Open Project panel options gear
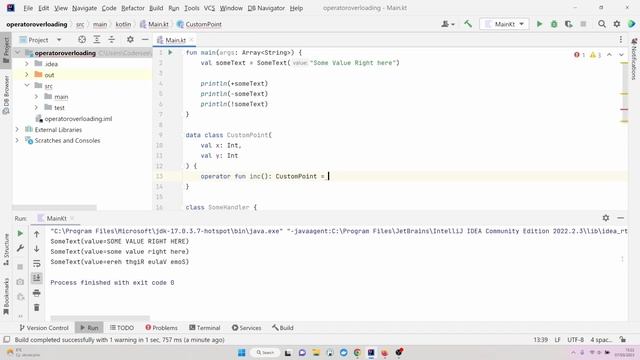Screen dimensions: 640x360 click(x=130, y=40)
